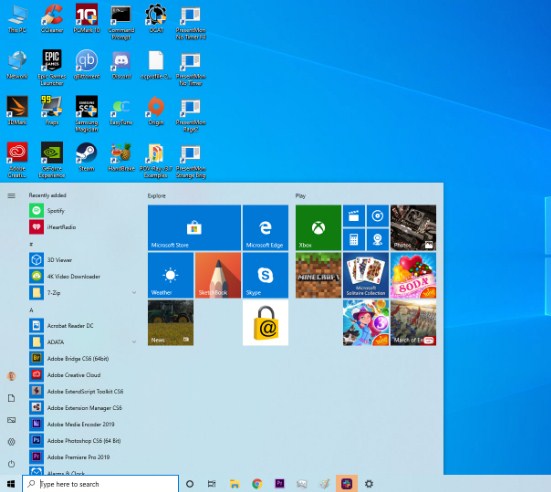This screenshot has height=492, width=551.
Task: Open Task View on the taskbar
Action: coord(211,484)
